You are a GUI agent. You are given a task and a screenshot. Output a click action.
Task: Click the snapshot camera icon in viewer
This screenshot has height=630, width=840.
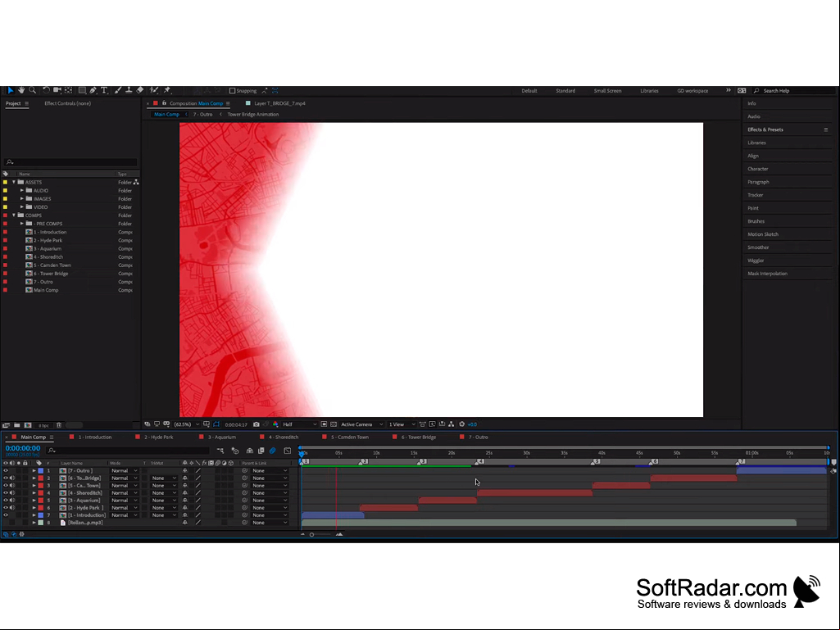256,424
